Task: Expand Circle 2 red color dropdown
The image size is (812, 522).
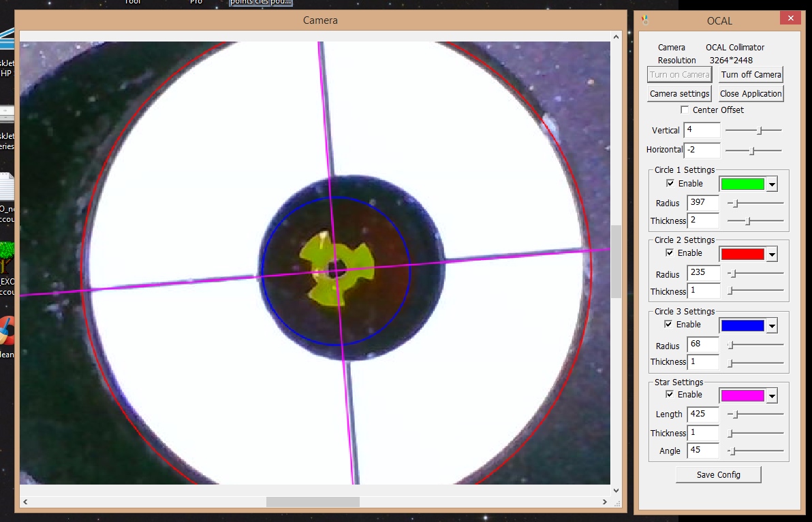Action: click(772, 254)
